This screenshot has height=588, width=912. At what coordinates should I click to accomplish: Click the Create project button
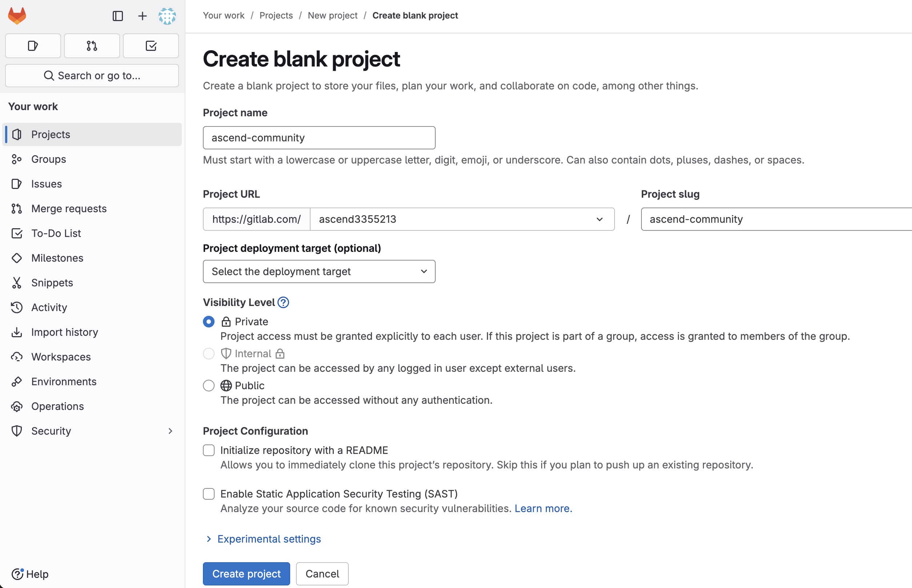point(246,573)
